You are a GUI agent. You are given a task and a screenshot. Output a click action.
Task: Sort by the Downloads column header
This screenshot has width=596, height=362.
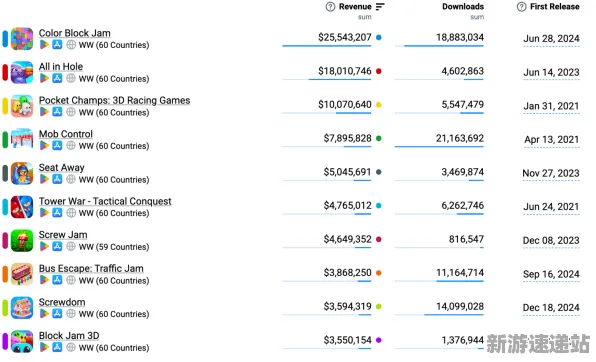[x=463, y=7]
